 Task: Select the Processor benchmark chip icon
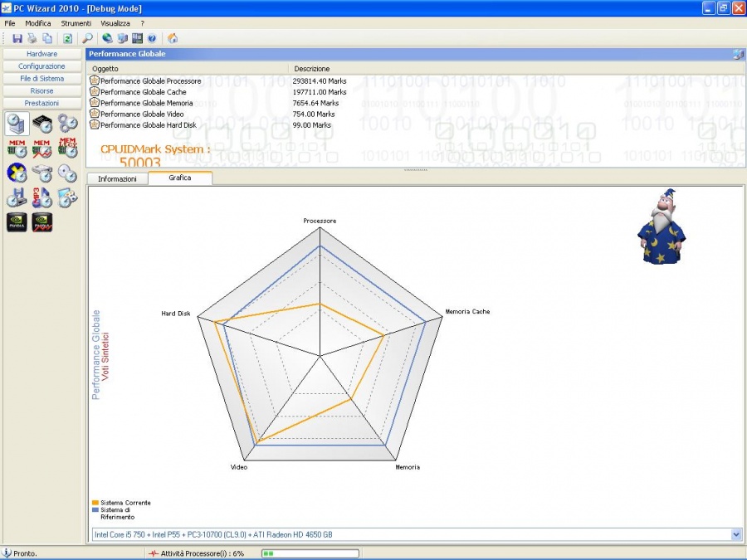click(x=42, y=124)
